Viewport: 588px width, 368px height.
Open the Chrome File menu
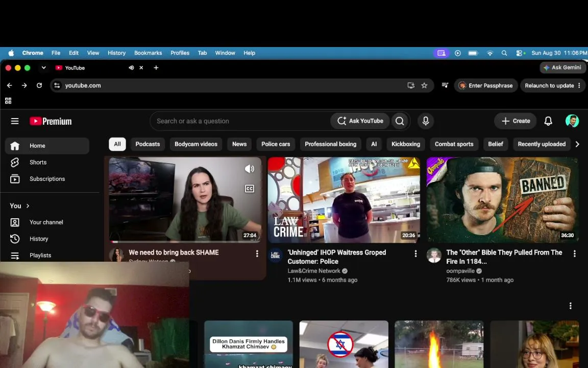point(56,53)
